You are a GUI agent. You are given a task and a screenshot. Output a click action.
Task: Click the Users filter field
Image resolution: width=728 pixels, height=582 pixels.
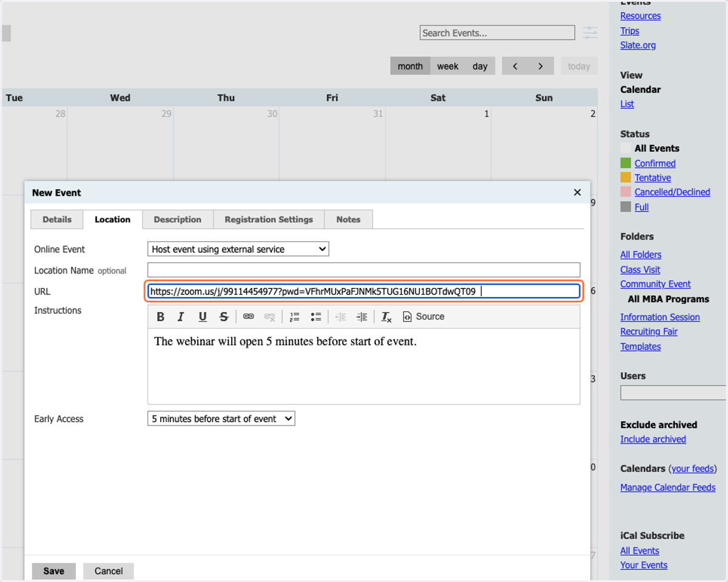point(673,393)
